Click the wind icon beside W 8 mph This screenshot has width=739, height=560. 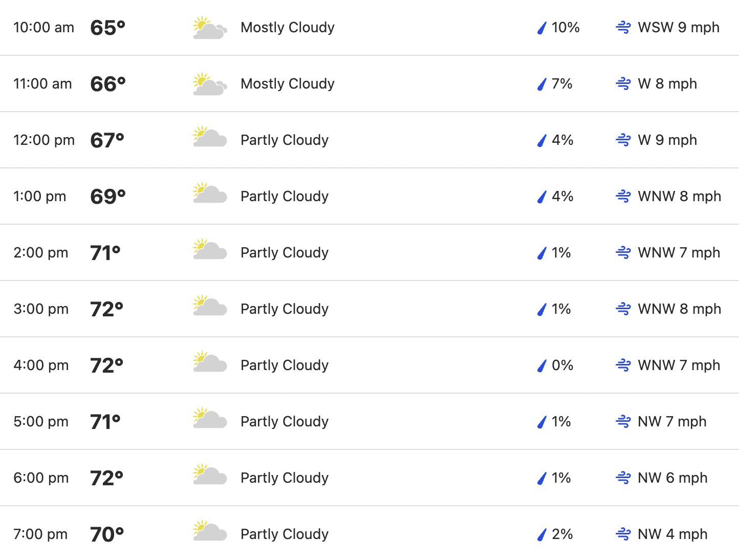(x=623, y=84)
